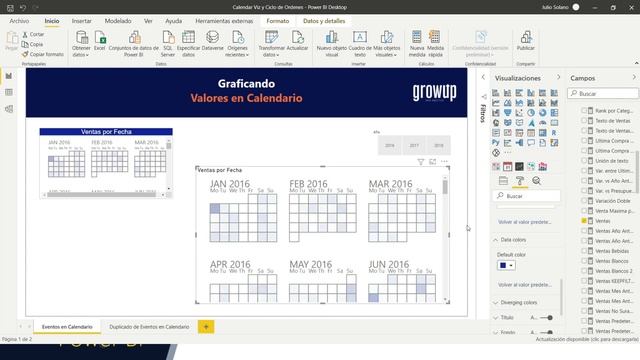Switch to the Model view icon
640x360 pixels.
click(9, 109)
